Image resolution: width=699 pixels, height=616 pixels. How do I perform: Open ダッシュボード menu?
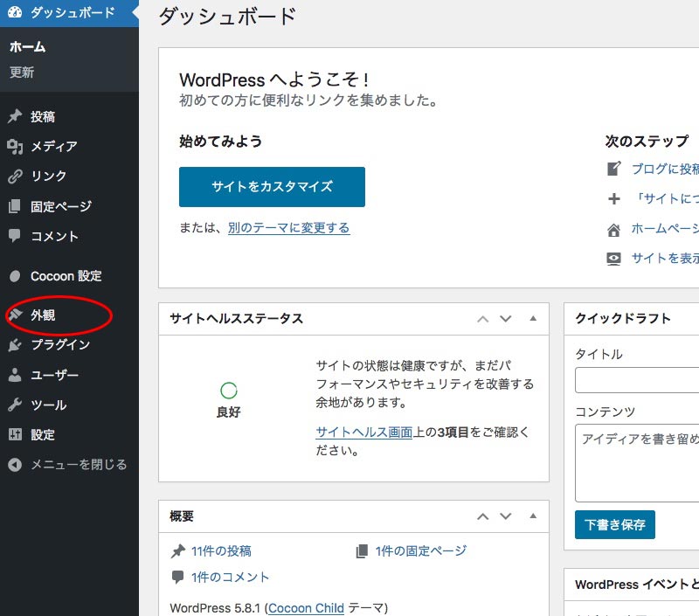coord(69,12)
